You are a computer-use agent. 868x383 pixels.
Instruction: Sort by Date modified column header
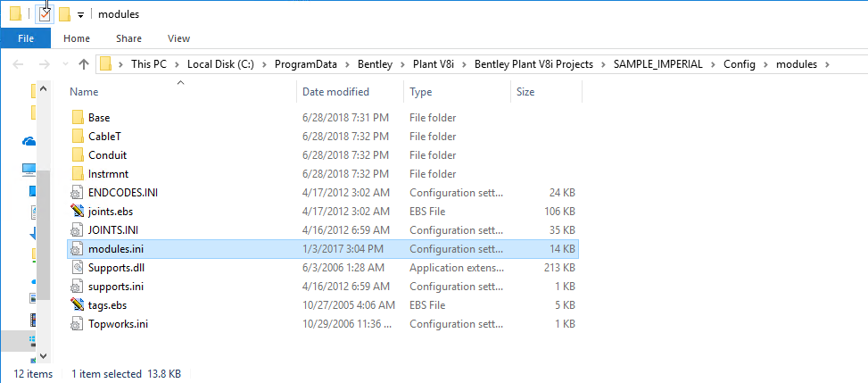(x=351, y=92)
